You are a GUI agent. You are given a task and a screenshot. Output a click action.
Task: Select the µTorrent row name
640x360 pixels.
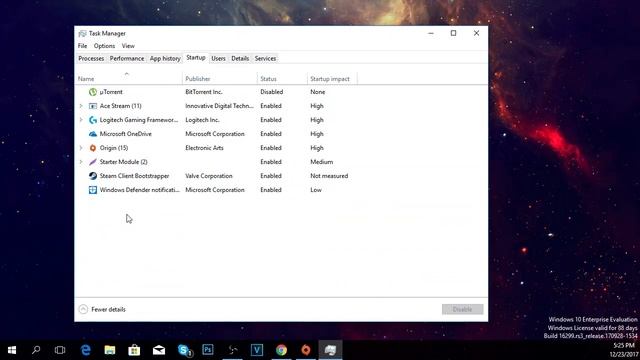111,92
